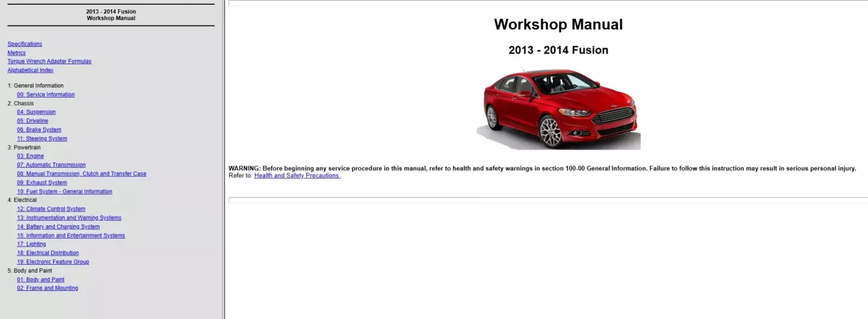Open 13: Instrumentation and Warning Systems
This screenshot has width=868, height=319.
click(69, 218)
